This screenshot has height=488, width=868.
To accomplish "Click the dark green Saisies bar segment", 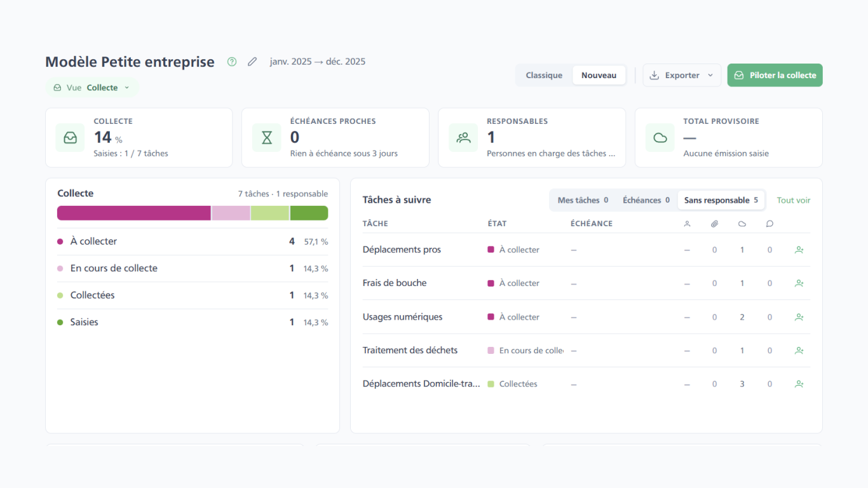I will pos(309,213).
